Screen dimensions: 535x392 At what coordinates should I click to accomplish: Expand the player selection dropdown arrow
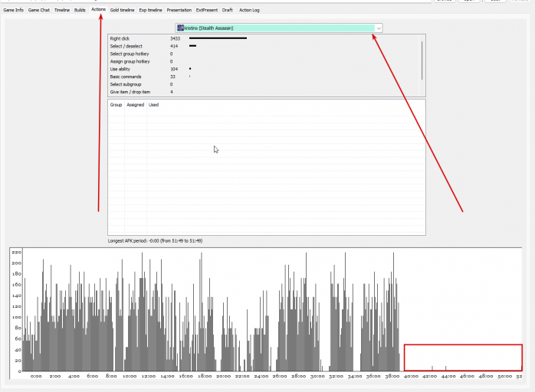(x=379, y=28)
